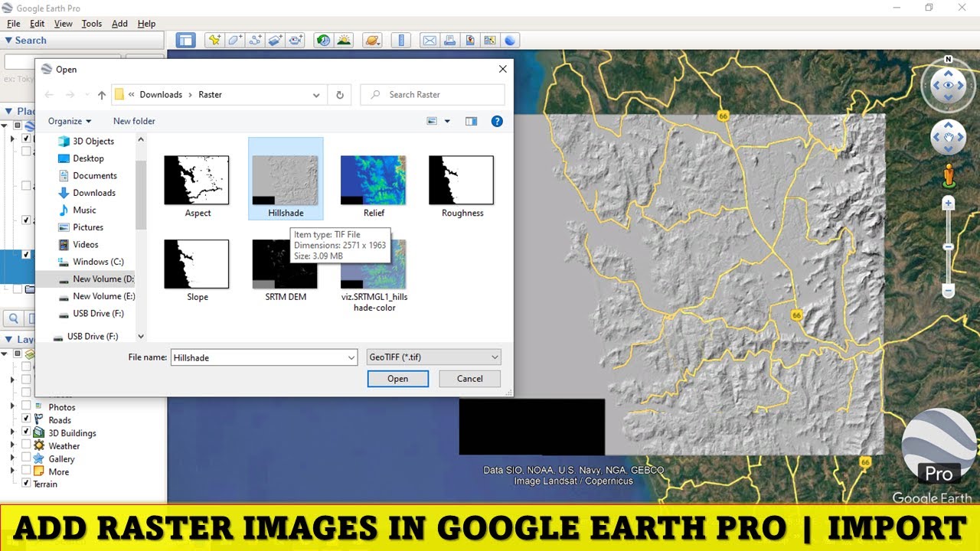Click the Cancel button in dialog

[x=470, y=379]
